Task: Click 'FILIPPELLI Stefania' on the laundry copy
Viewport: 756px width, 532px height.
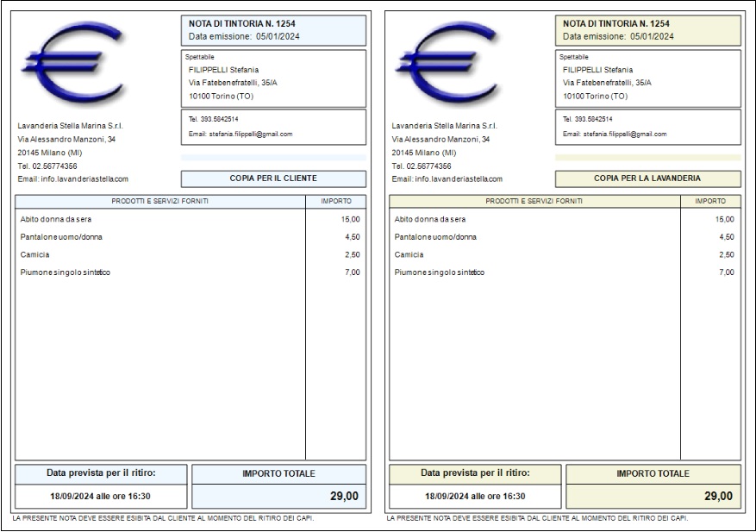Action: (x=598, y=70)
